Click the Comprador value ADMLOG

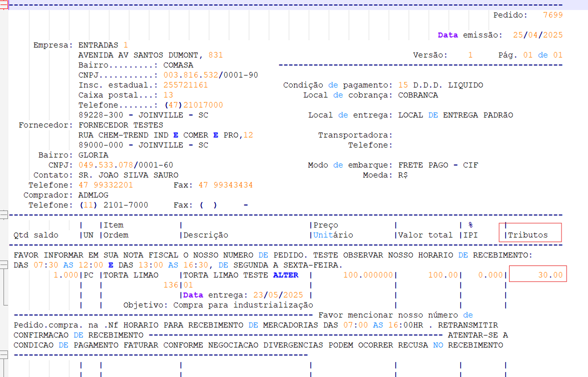[x=93, y=195]
